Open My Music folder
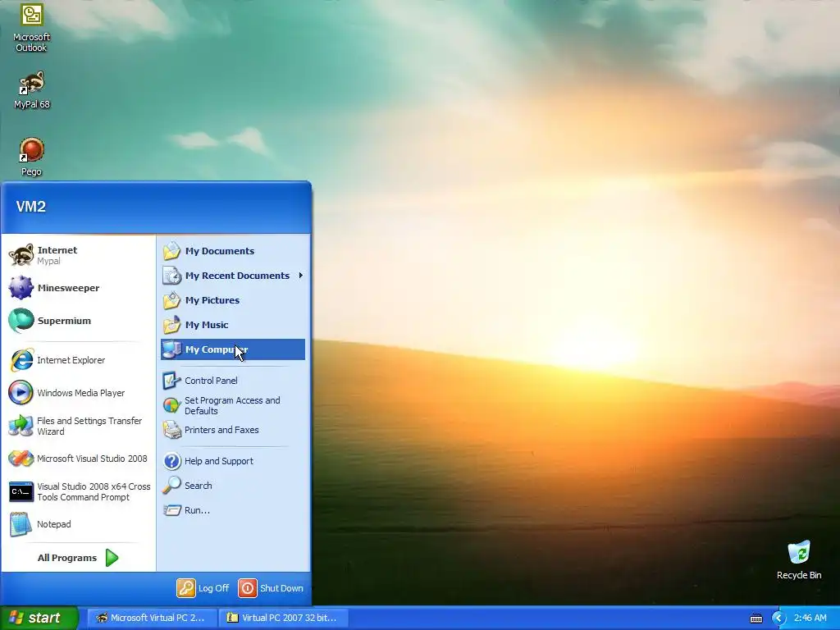840x630 pixels. [x=233, y=325]
